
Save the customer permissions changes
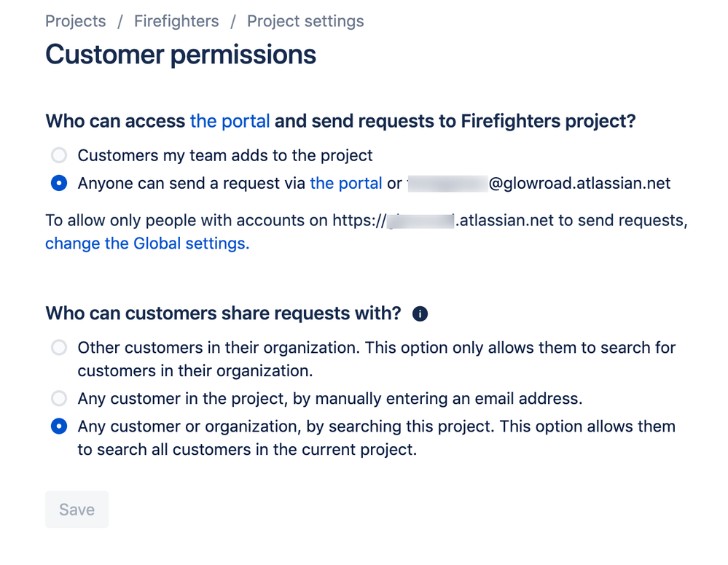[x=77, y=509]
